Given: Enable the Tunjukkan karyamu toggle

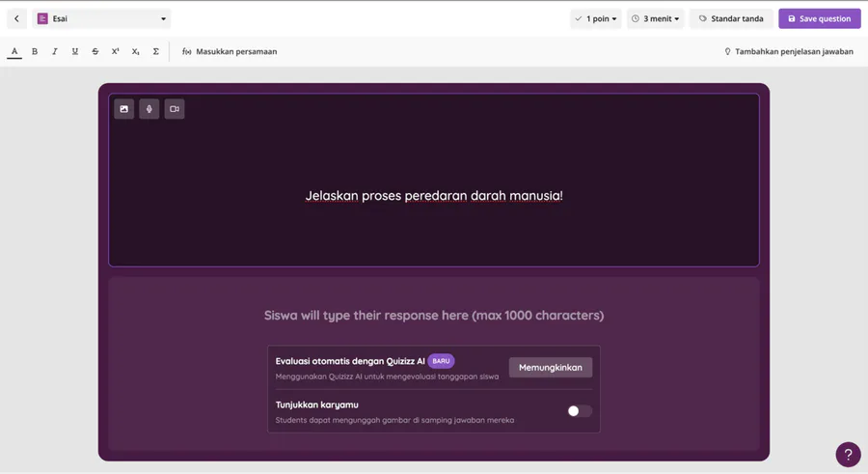Looking at the screenshot, I should click(x=579, y=411).
